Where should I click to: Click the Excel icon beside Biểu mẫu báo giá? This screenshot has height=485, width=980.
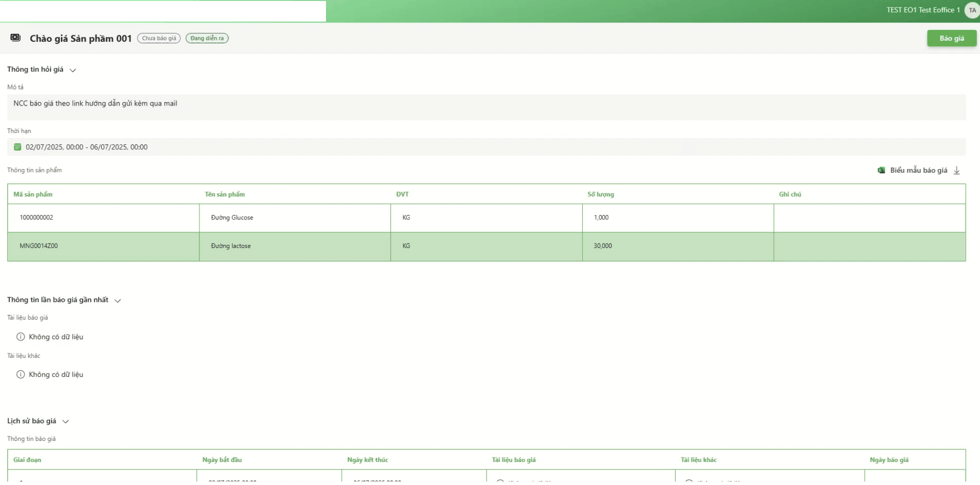click(x=881, y=170)
